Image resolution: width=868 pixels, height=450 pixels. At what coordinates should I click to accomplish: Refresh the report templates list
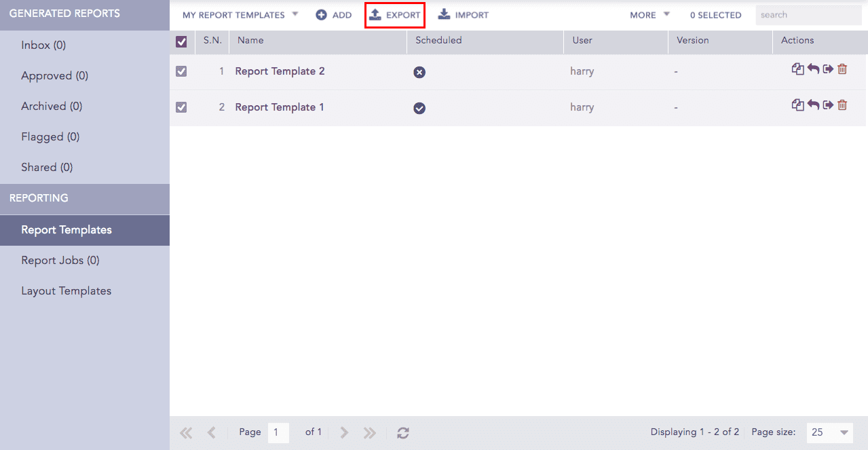click(403, 432)
